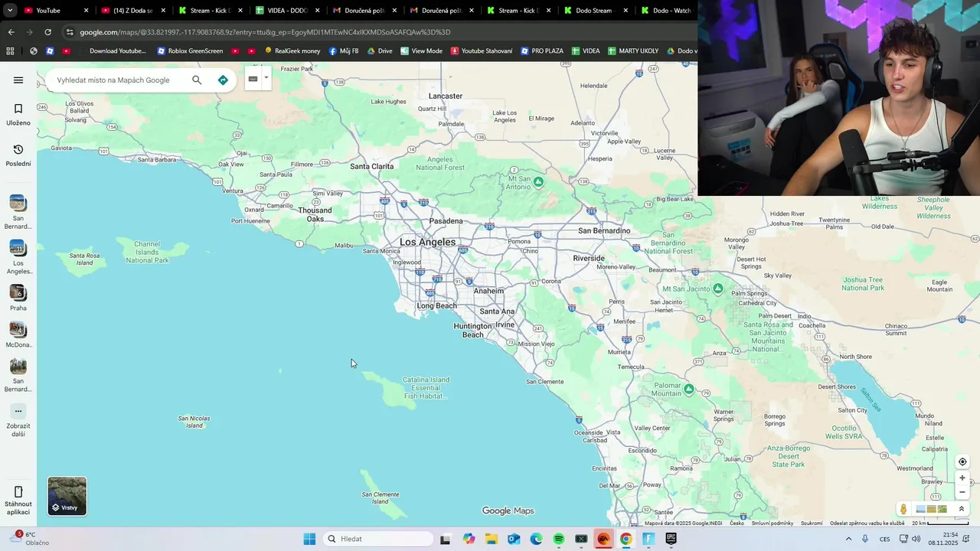
Task: Open Epic Games launcher from taskbar
Action: (x=671, y=539)
